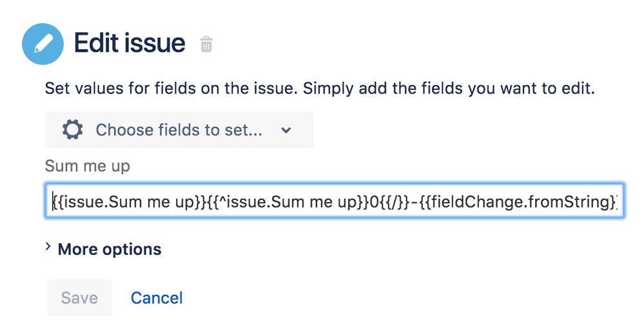
Task: Click the Cancel link
Action: 157,298
